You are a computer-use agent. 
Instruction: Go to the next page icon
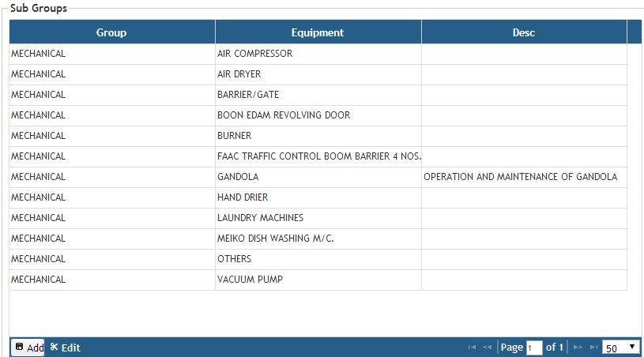[x=578, y=348]
